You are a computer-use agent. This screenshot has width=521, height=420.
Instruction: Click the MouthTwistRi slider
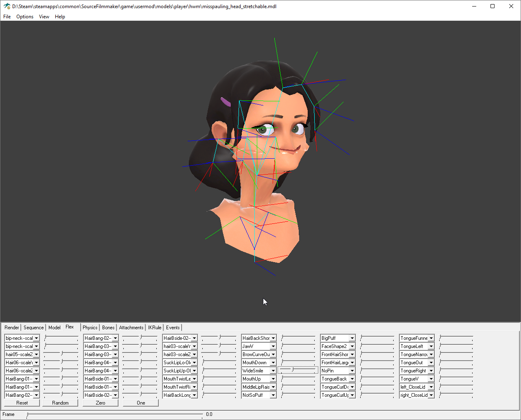(x=219, y=387)
